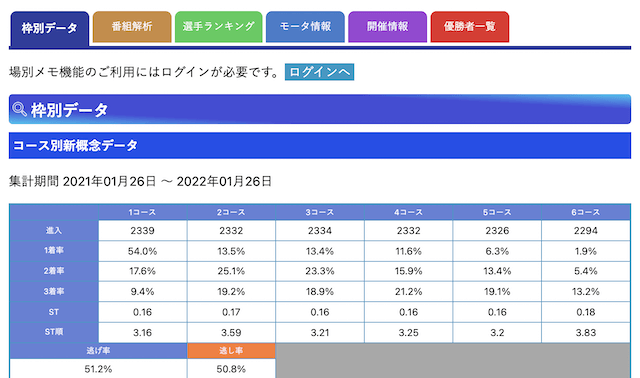
Task: Click the 4コース column header
Action: (409, 212)
